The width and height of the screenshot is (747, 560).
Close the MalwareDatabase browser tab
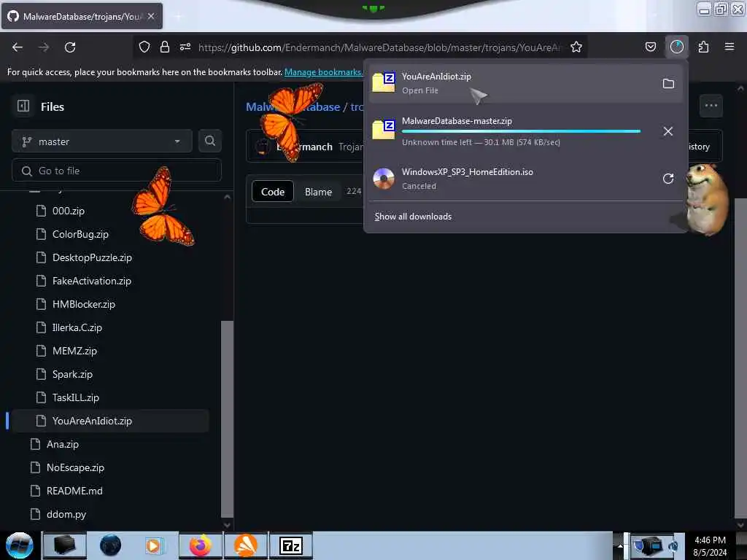pos(151,16)
